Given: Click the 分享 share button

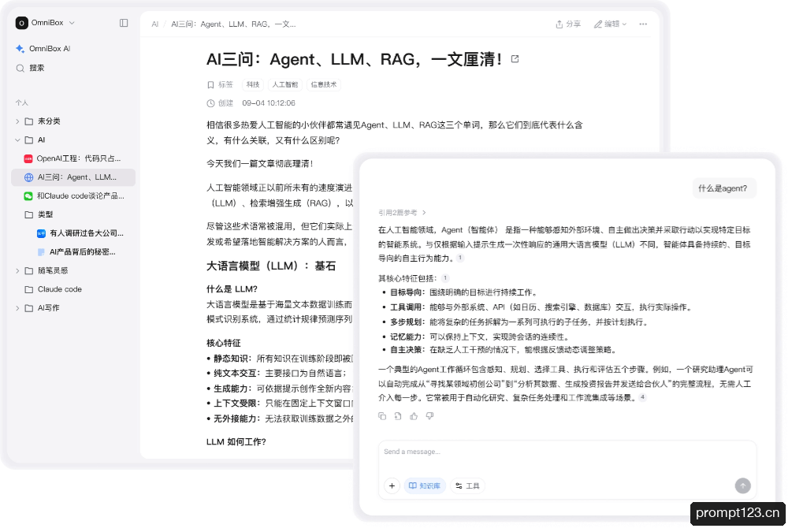Looking at the screenshot, I should coord(568,24).
